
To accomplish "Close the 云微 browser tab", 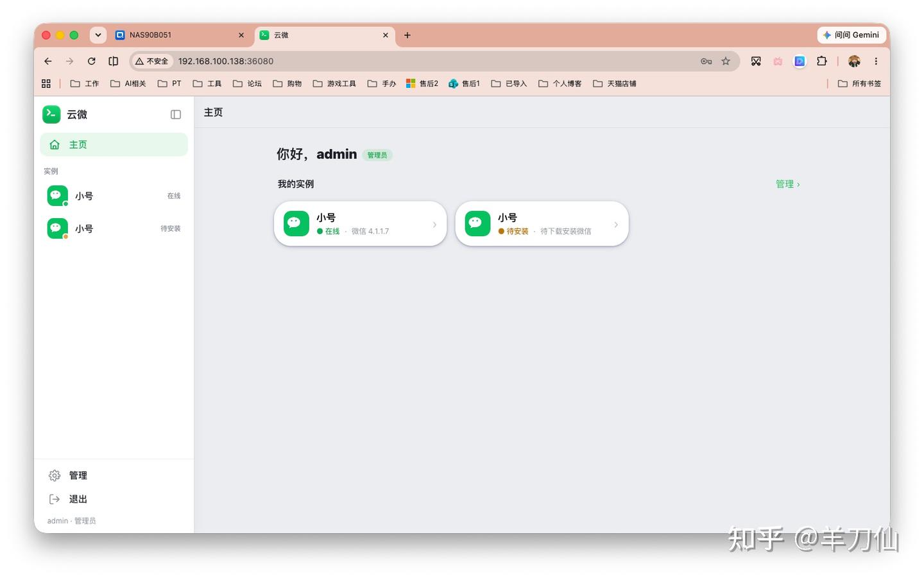I will (386, 35).
